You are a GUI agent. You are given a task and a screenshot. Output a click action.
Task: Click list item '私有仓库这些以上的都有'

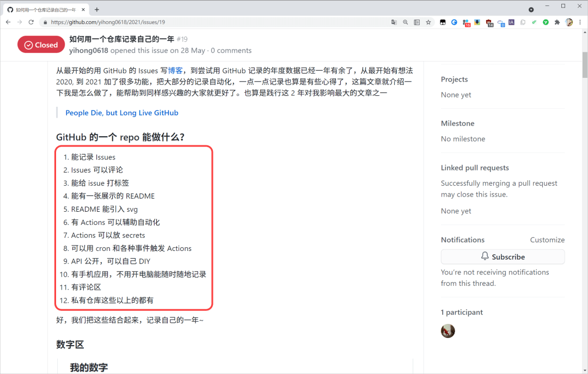(113, 300)
